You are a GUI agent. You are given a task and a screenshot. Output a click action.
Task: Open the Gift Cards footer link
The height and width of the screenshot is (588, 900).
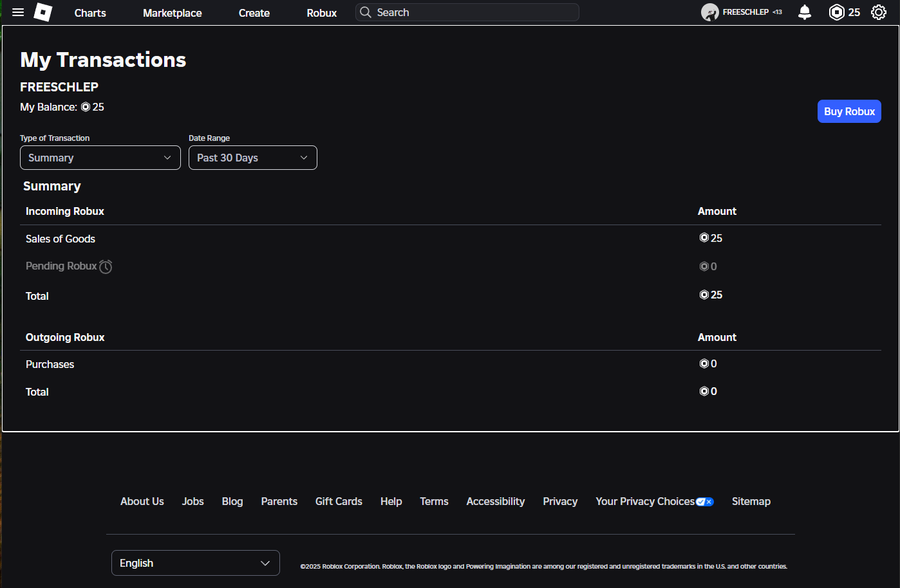(x=339, y=501)
